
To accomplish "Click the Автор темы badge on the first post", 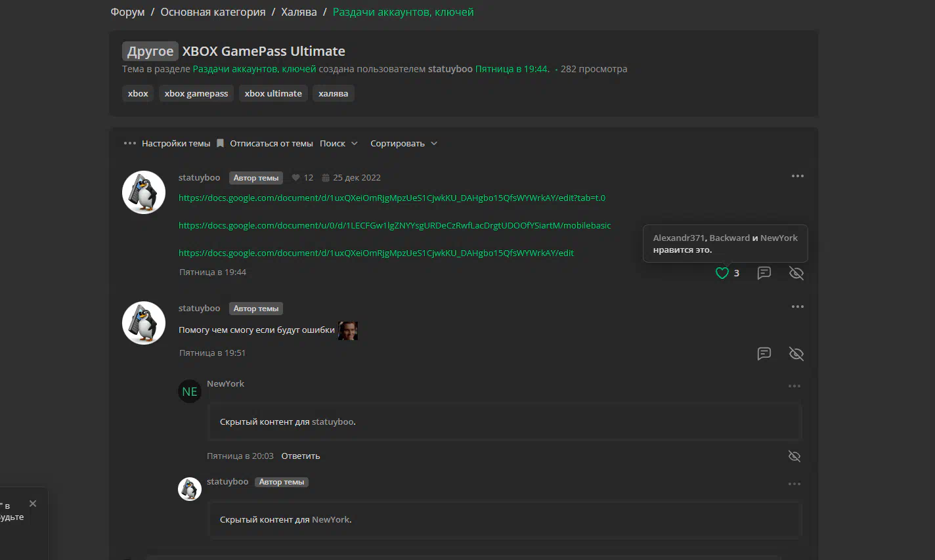I will pyautogui.click(x=256, y=178).
